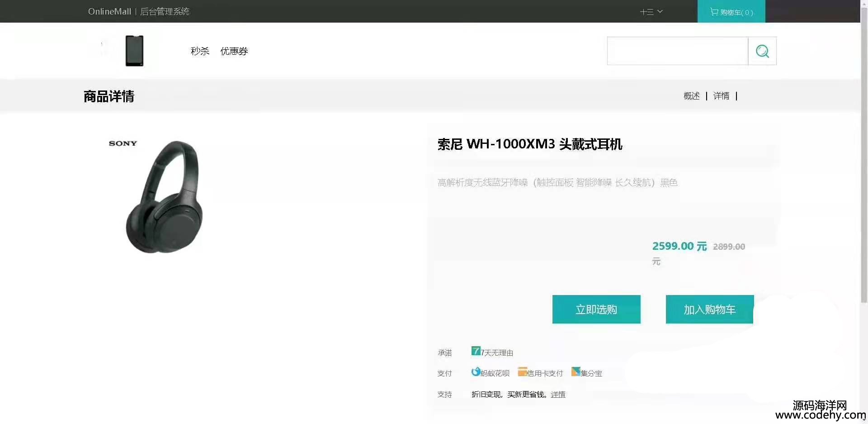Click the 折旧变现,买新更省钱 text

click(x=509, y=395)
